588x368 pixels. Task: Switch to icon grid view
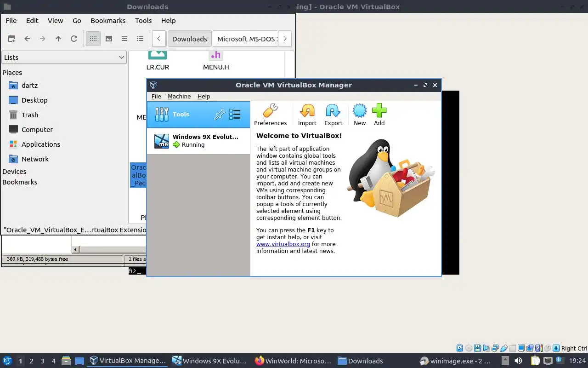93,39
